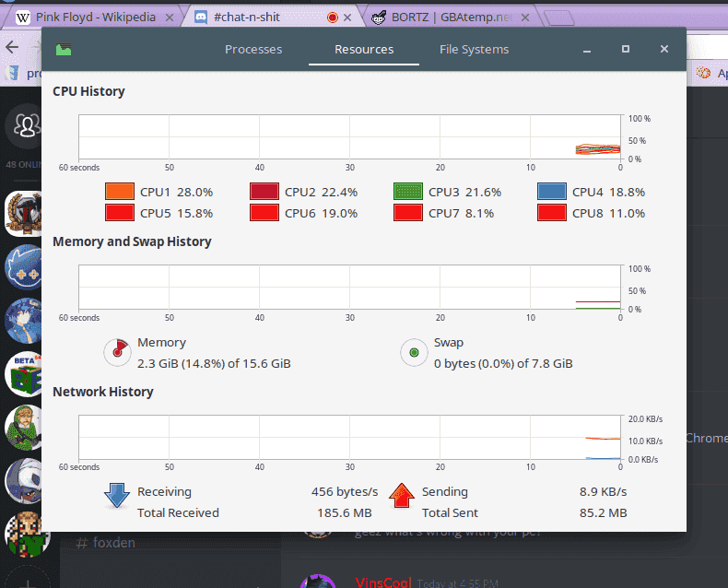Change the blue CPU4 color swatch
This screenshot has height=588, width=728.
click(x=552, y=192)
